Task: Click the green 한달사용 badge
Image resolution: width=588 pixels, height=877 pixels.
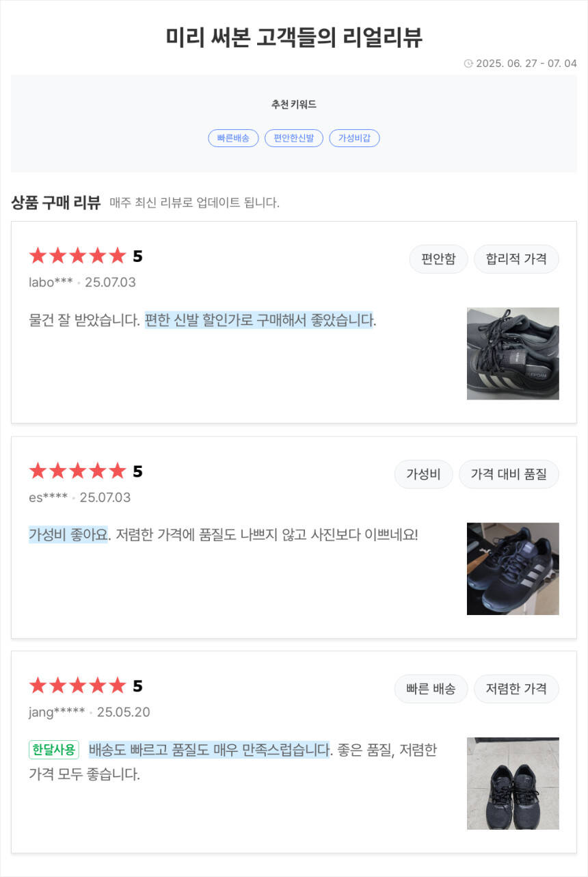Action: point(54,750)
